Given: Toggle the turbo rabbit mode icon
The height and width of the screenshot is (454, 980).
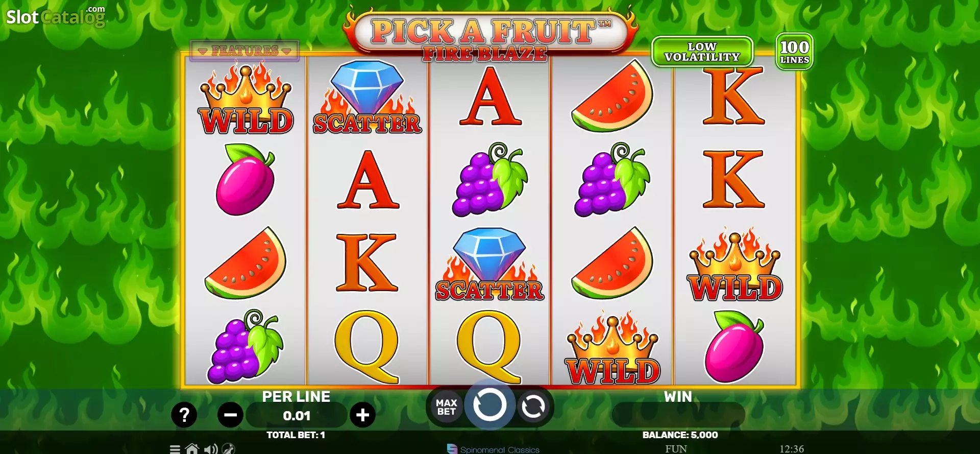Looking at the screenshot, I should tap(229, 449).
